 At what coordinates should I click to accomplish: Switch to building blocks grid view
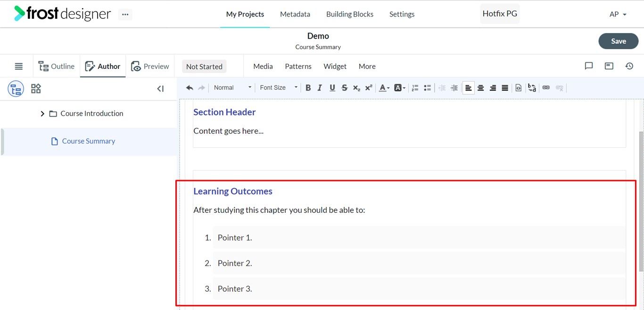tap(36, 89)
